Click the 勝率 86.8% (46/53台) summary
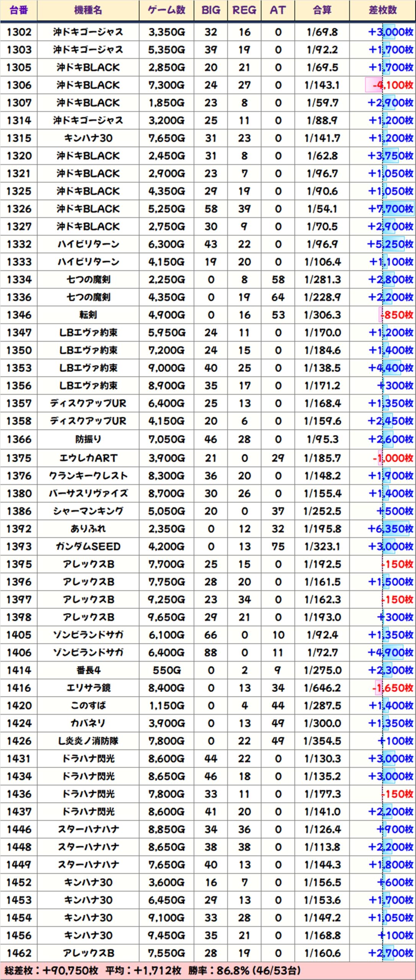 point(244,971)
